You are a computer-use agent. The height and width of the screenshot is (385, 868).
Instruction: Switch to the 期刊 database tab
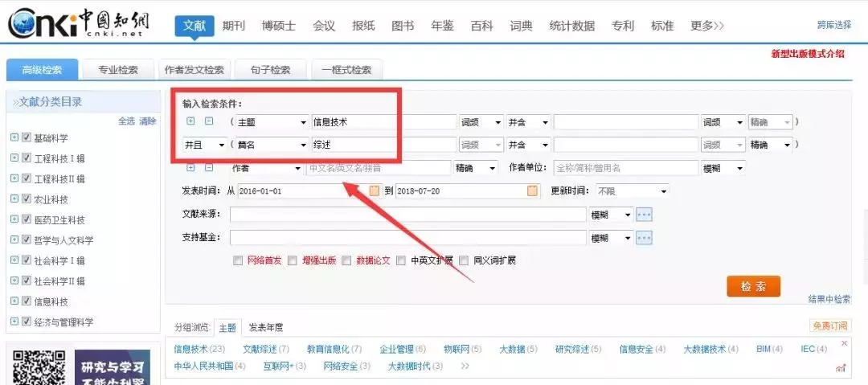[x=232, y=26]
